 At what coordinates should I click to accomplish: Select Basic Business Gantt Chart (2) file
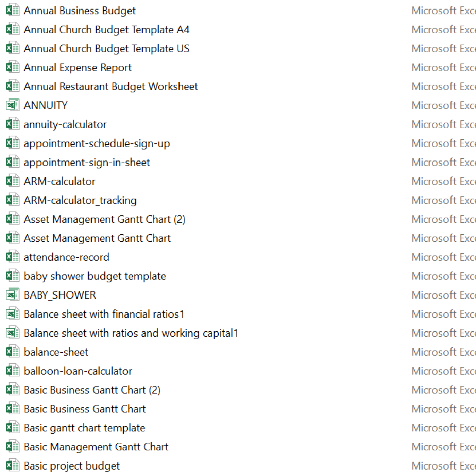tap(92, 390)
